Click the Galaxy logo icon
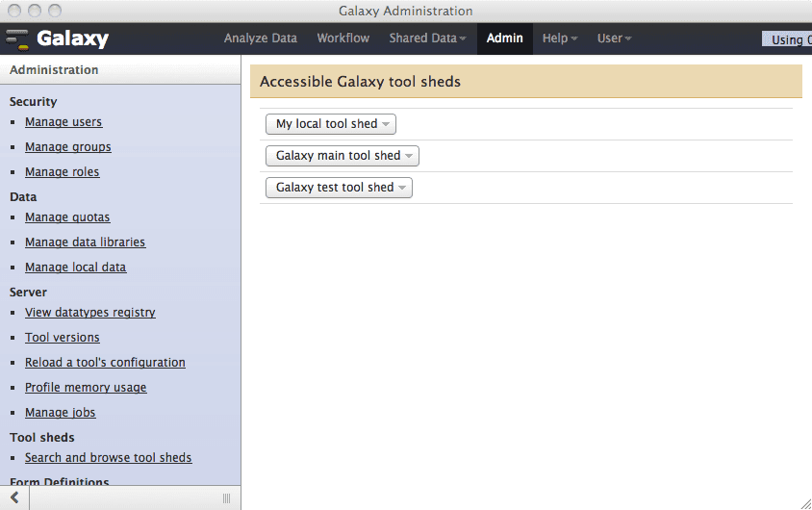 (17, 39)
